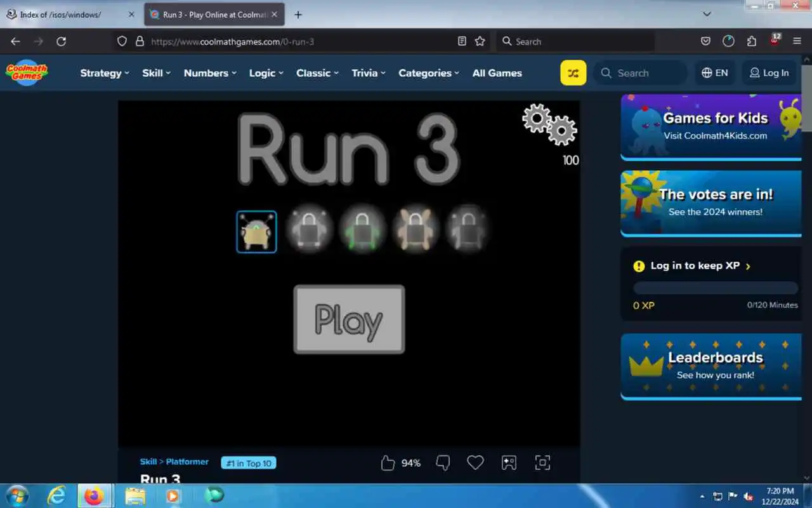Click the Platformer breadcrumb link
Image resolution: width=812 pixels, height=508 pixels.
[x=187, y=462]
